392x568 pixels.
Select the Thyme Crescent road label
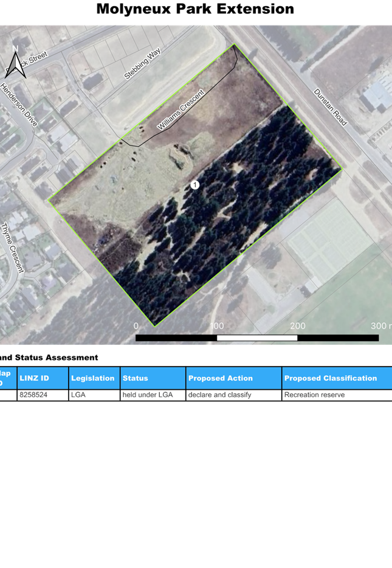click(x=12, y=248)
